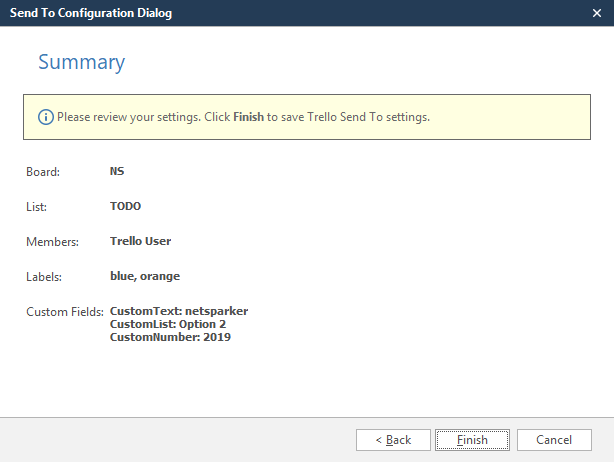Viewport: 614px width, 462px height.
Task: Click the 'CustomList: Option 2' entry
Action: (x=168, y=324)
